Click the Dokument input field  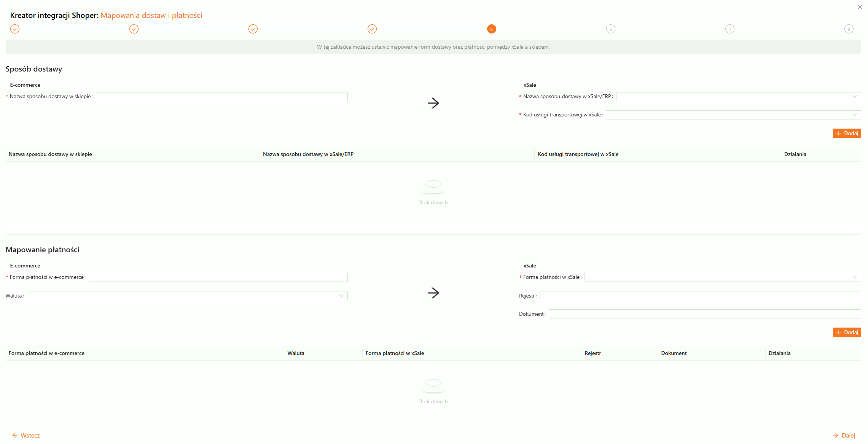click(x=704, y=314)
